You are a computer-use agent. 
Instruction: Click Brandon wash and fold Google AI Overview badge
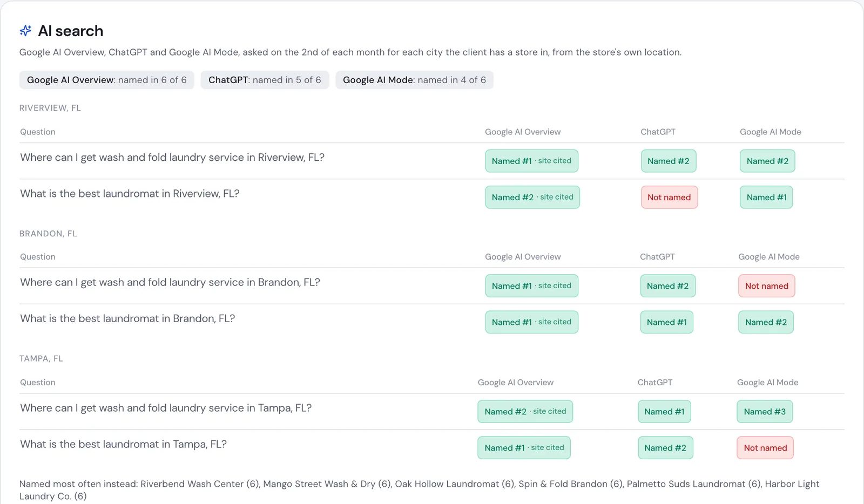coord(531,285)
